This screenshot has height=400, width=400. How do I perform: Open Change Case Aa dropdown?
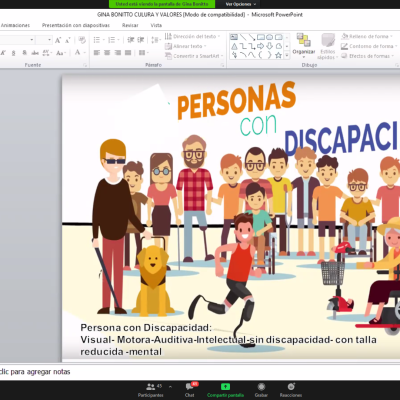(x=61, y=53)
